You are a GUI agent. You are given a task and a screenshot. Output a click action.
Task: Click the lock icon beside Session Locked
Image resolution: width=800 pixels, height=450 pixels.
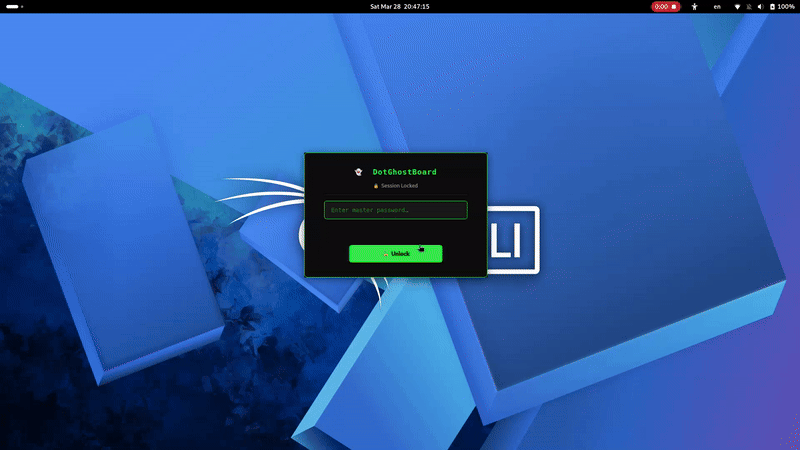click(x=376, y=186)
